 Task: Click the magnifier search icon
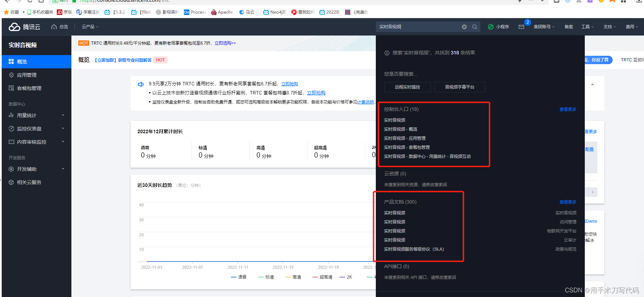[475, 27]
